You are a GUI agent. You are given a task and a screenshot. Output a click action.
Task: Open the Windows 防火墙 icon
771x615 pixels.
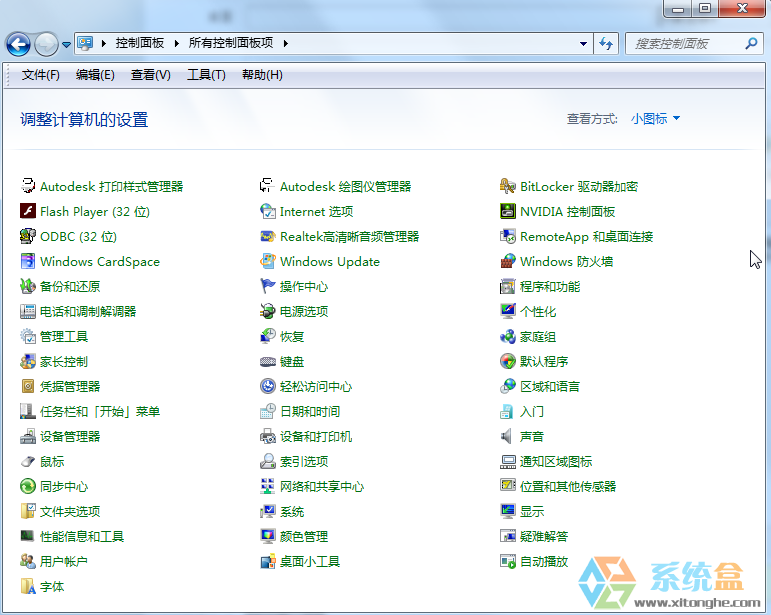pyautogui.click(x=507, y=261)
